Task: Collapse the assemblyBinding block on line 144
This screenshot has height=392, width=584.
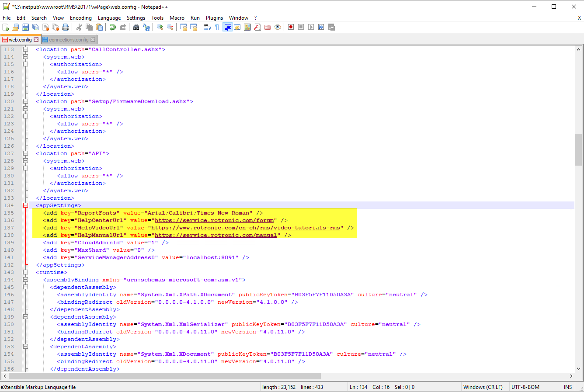Action: pyautogui.click(x=25, y=280)
